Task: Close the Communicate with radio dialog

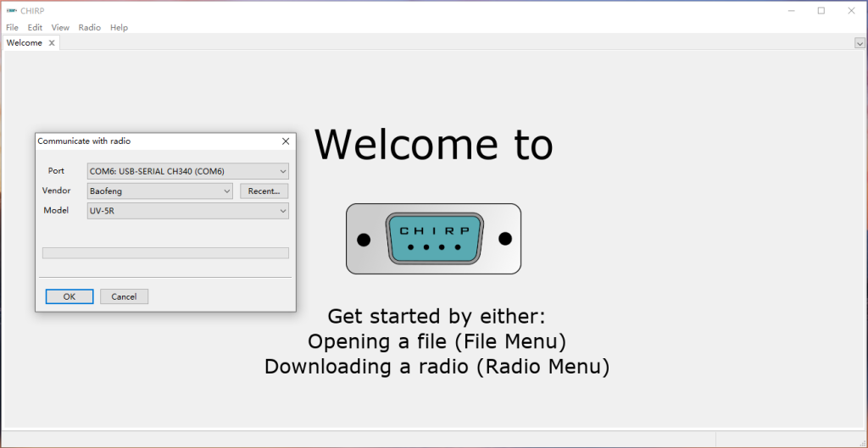Action: pyautogui.click(x=286, y=141)
